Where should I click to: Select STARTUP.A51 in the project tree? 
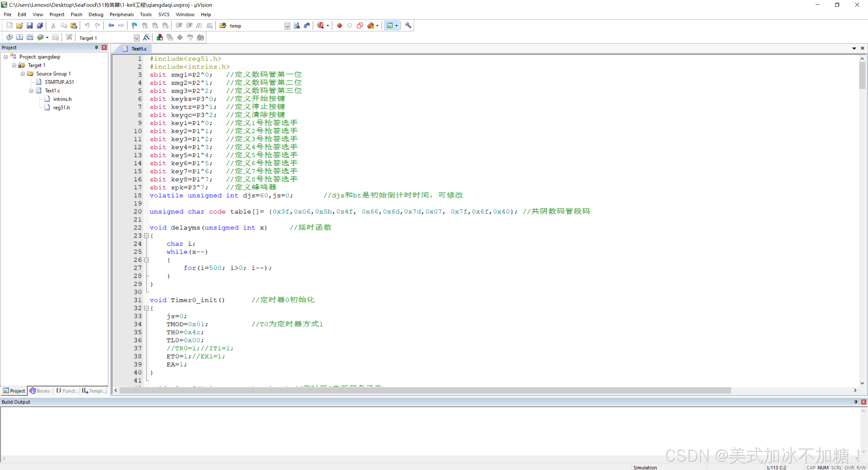59,82
